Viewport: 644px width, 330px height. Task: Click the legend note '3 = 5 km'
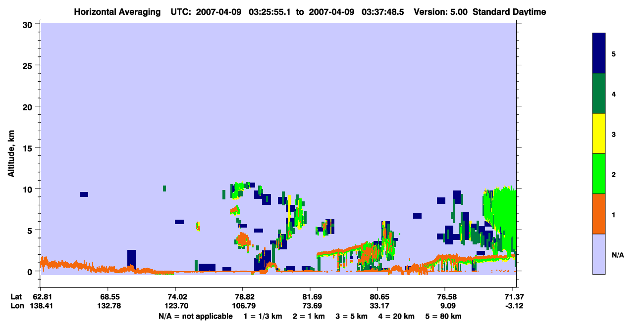click(x=351, y=316)
